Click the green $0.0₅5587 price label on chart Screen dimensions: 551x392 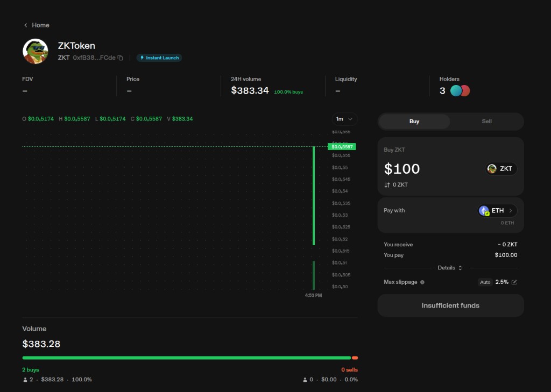[342, 146]
